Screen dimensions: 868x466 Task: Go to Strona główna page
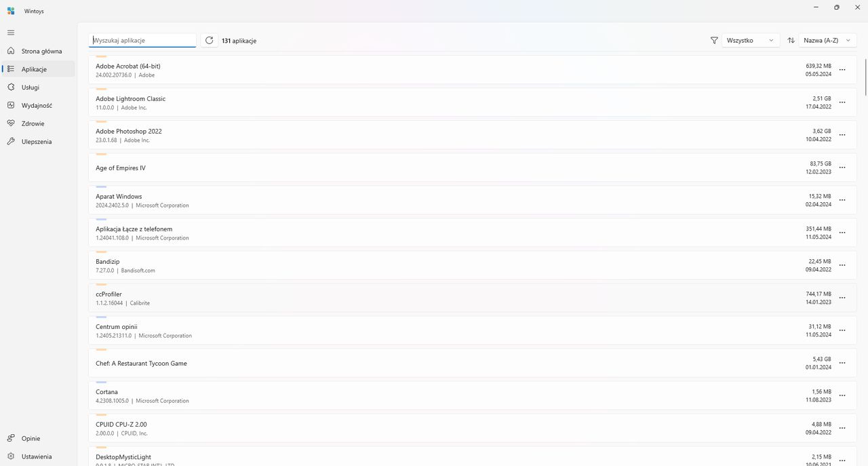point(39,51)
